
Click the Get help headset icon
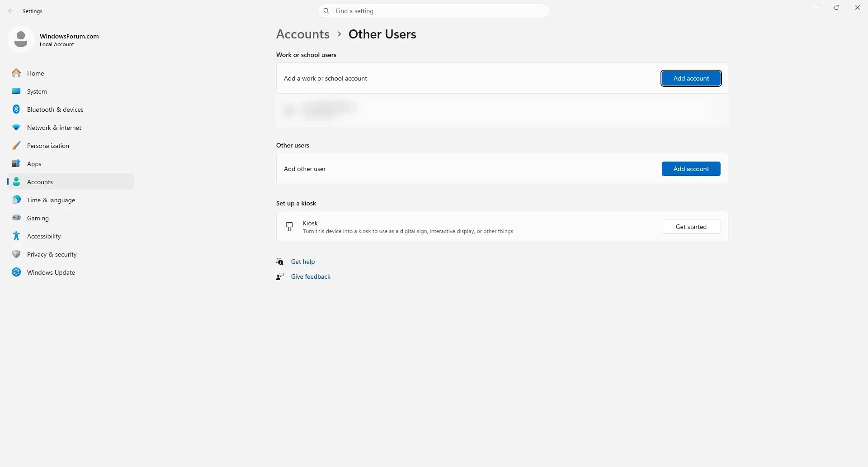coord(280,262)
